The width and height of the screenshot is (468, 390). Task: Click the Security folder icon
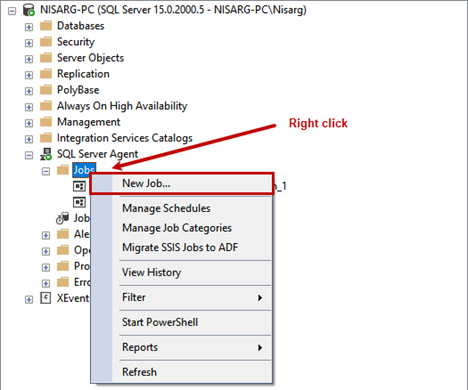(46, 42)
